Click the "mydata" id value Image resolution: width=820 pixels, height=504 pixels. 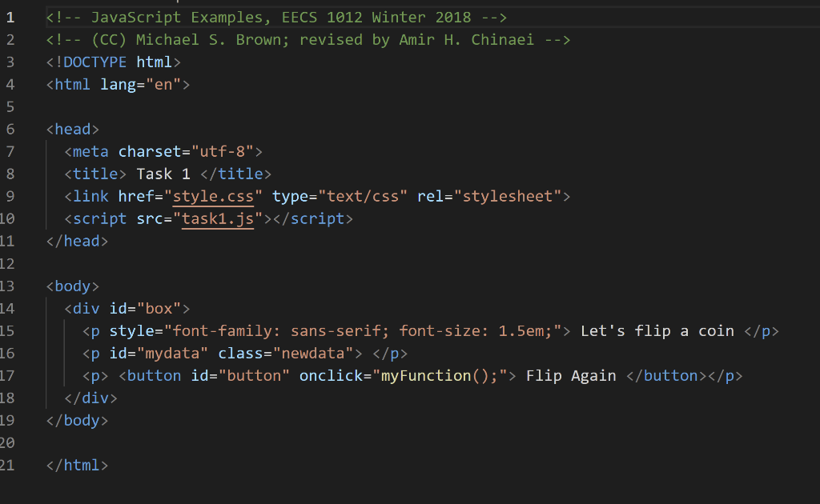(172, 354)
